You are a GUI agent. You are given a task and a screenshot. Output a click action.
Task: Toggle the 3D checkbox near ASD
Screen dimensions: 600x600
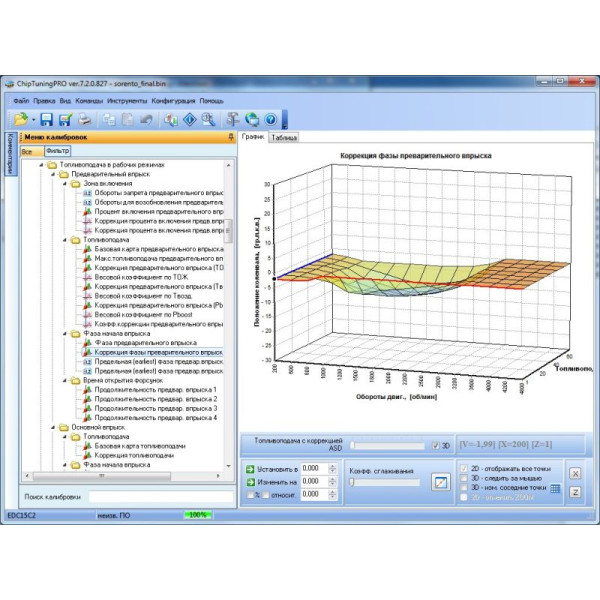[x=434, y=445]
